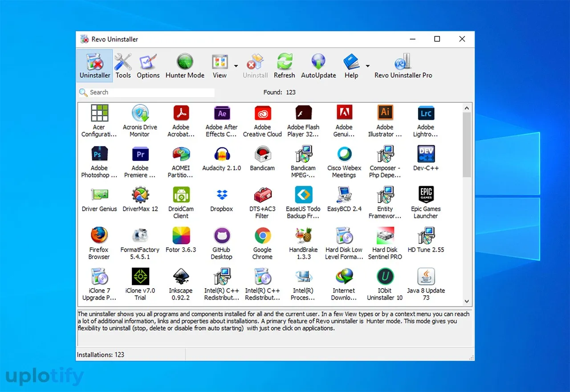This screenshot has width=570, height=392.
Task: Select the AOMEI Partition program
Action: click(181, 162)
